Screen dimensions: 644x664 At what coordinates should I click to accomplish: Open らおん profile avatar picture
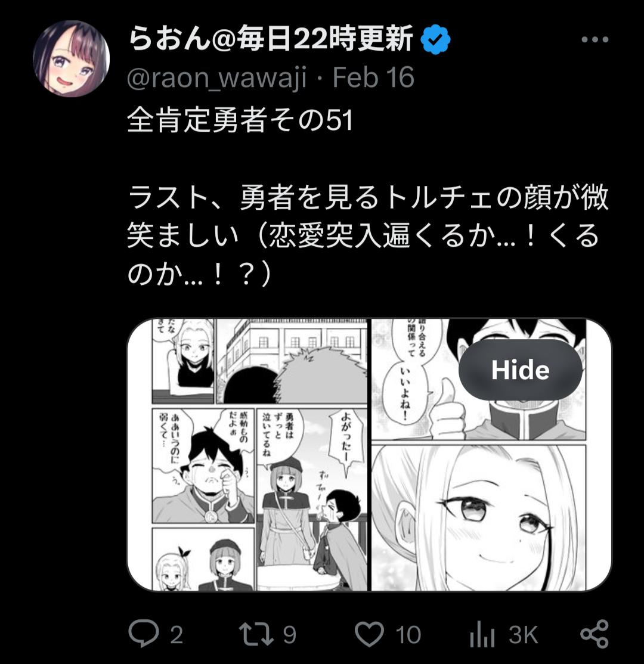[71, 59]
